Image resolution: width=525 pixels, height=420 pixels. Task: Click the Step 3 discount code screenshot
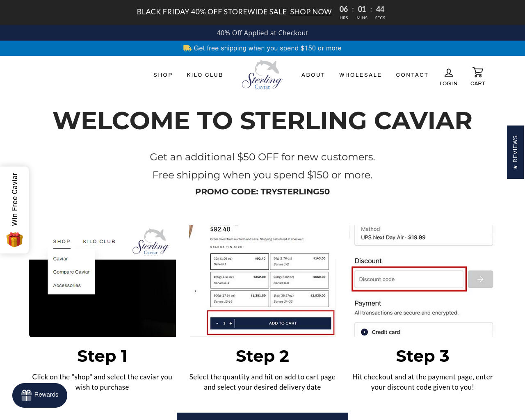422,281
